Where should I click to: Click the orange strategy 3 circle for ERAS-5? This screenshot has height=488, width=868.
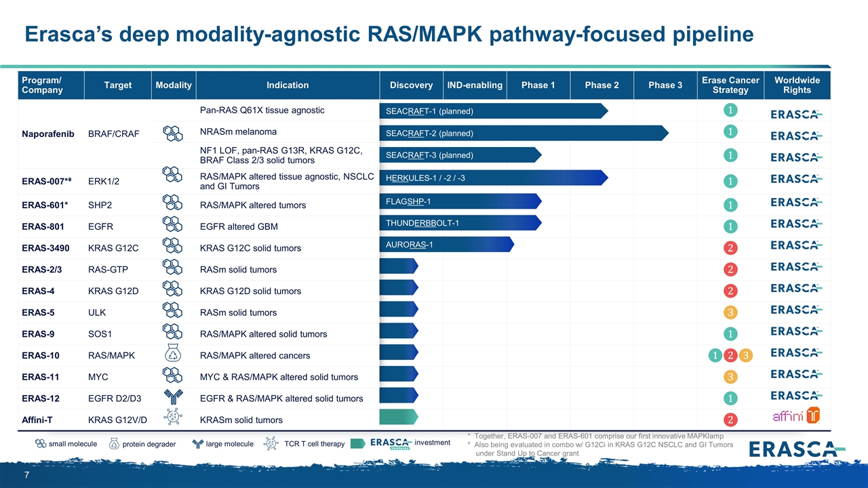730,312
